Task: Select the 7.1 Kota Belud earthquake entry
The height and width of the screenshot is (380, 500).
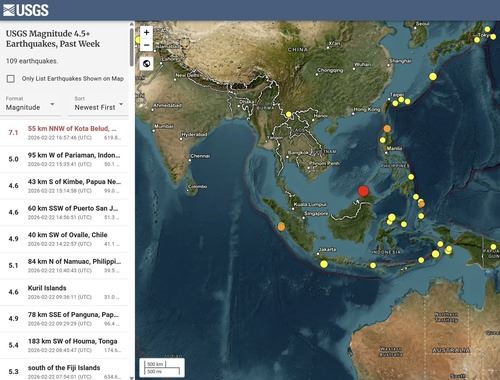Action: tap(64, 133)
